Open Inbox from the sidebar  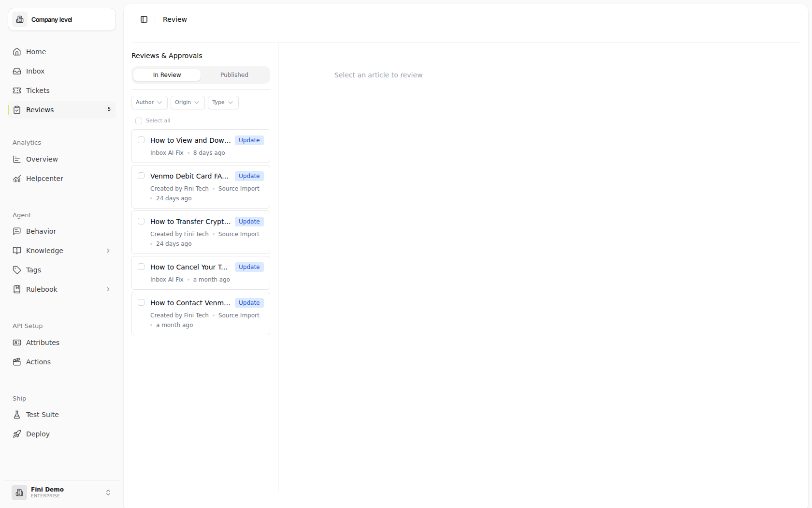[x=62, y=71]
